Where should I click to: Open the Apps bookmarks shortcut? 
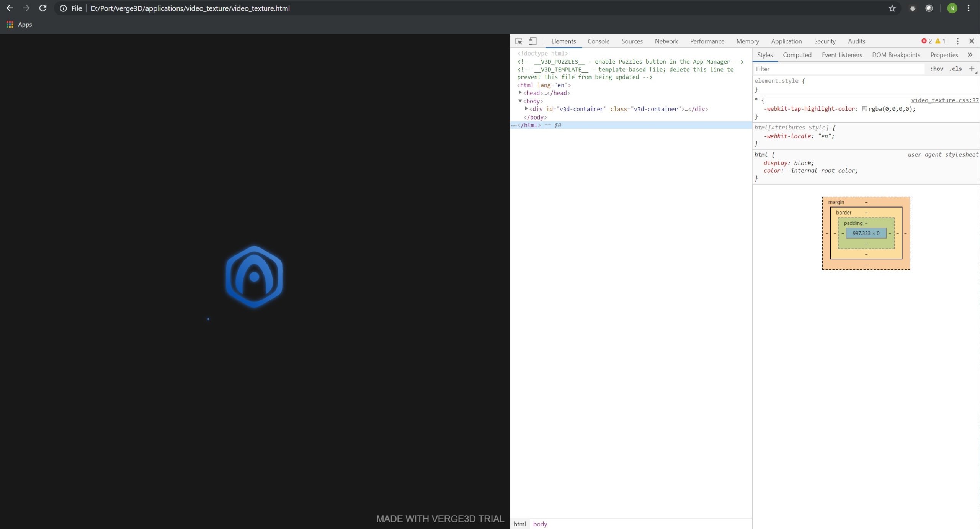(x=19, y=25)
